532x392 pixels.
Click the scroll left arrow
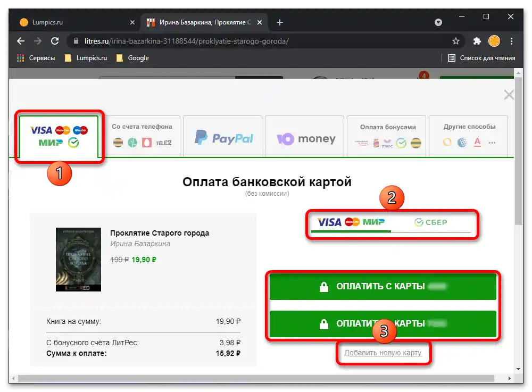click(13, 378)
